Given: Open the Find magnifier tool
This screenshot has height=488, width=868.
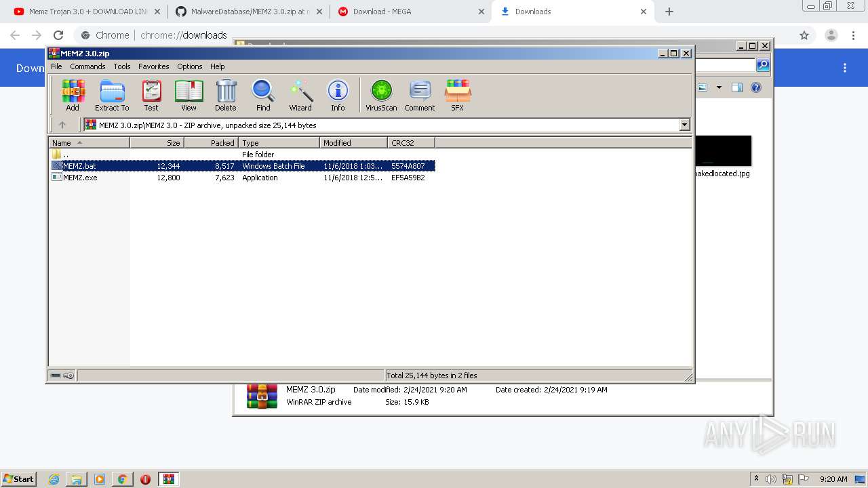Looking at the screenshot, I should pyautogui.click(x=263, y=95).
